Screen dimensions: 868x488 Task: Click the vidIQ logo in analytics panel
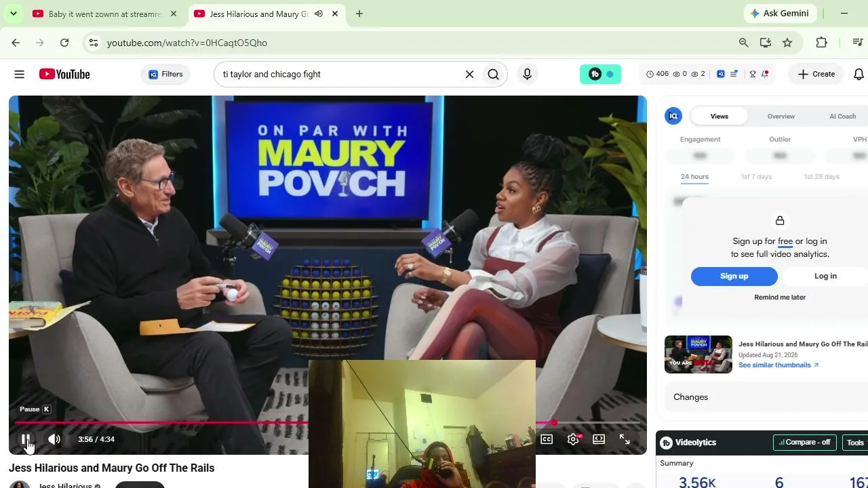coord(673,116)
